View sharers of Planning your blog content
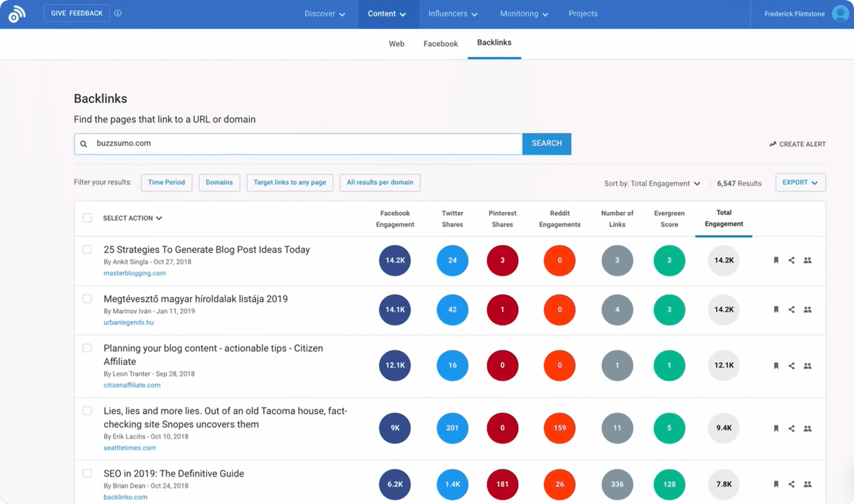The image size is (854, 504). coord(808,366)
